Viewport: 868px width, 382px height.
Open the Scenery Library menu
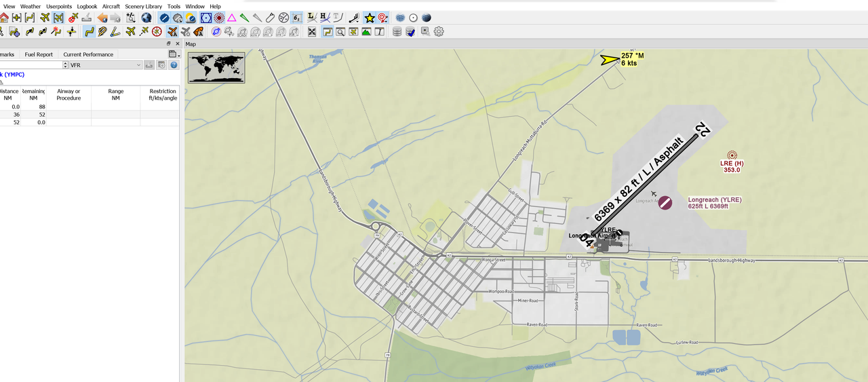(144, 6)
